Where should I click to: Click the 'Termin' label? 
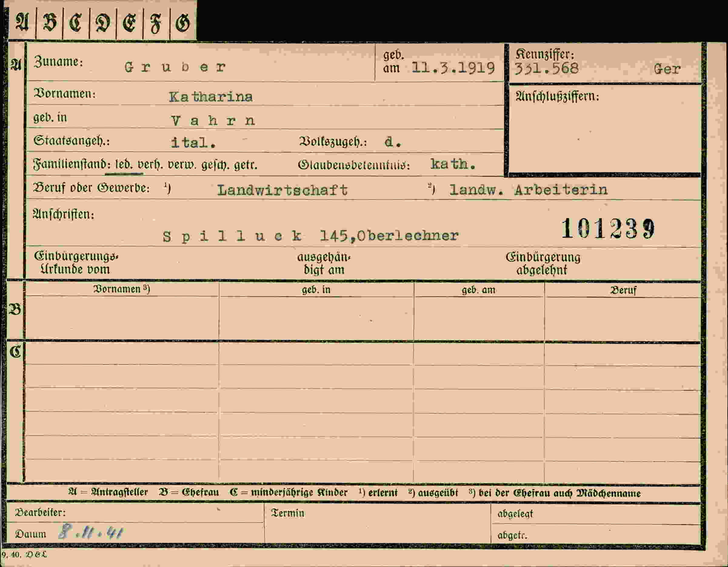click(288, 513)
